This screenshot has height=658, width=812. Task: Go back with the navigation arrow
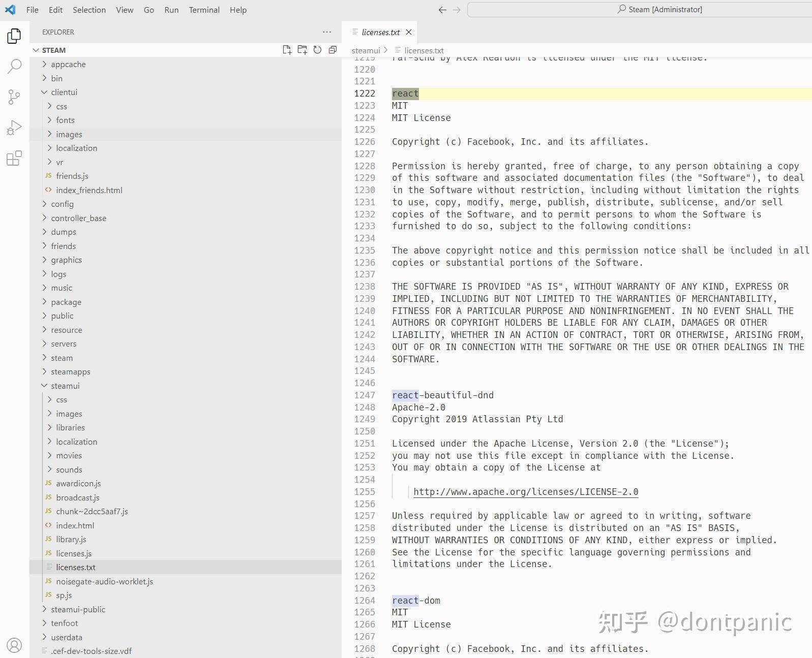click(442, 10)
